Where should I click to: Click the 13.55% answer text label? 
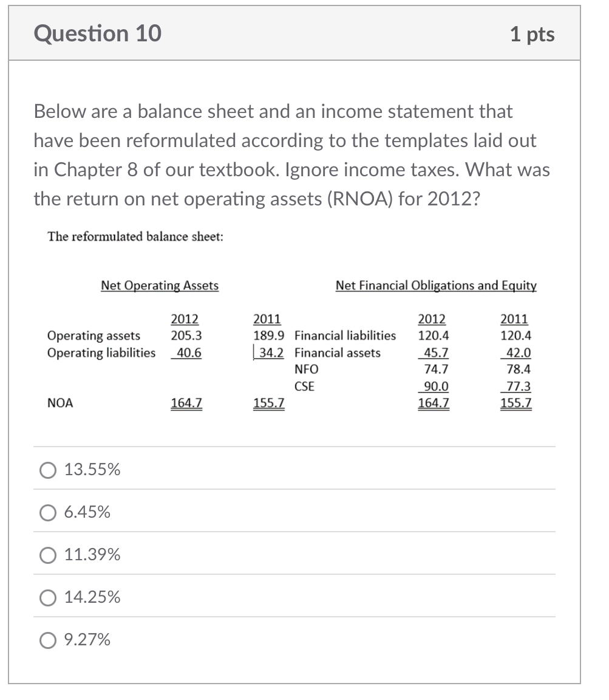(91, 469)
